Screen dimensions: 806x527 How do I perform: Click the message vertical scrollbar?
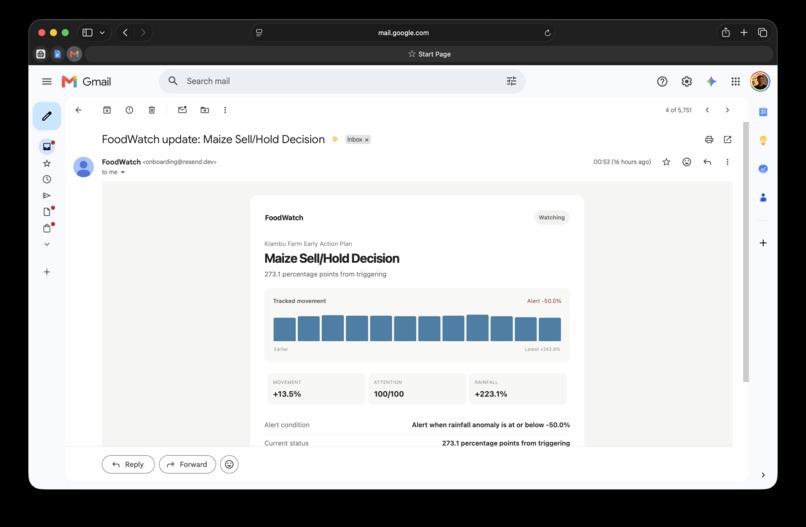[x=746, y=252]
